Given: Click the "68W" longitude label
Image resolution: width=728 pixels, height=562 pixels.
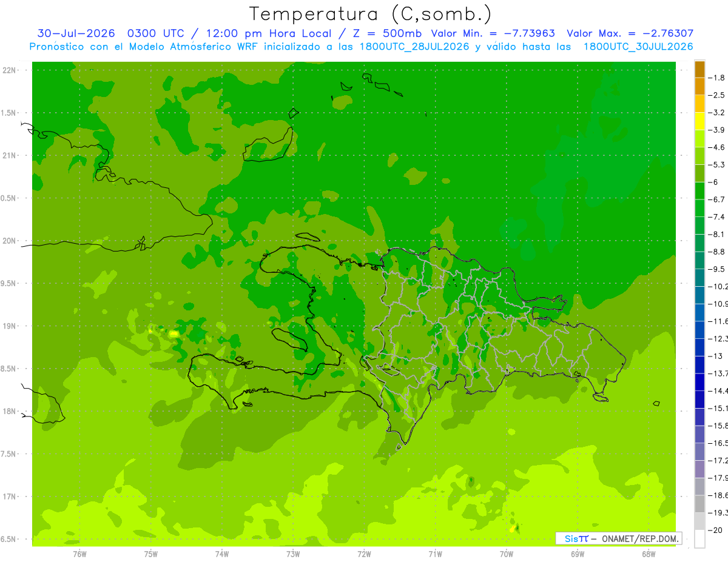Looking at the screenshot, I should (x=649, y=554).
